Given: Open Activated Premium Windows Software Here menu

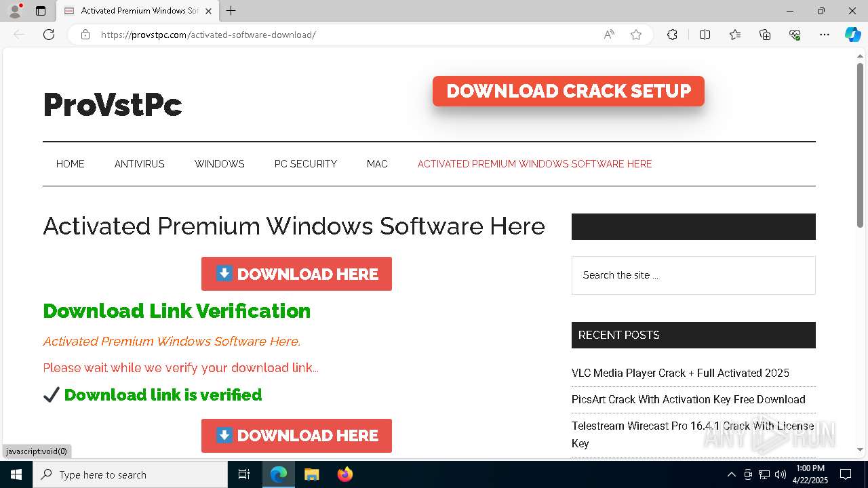Looking at the screenshot, I should coord(534,164).
